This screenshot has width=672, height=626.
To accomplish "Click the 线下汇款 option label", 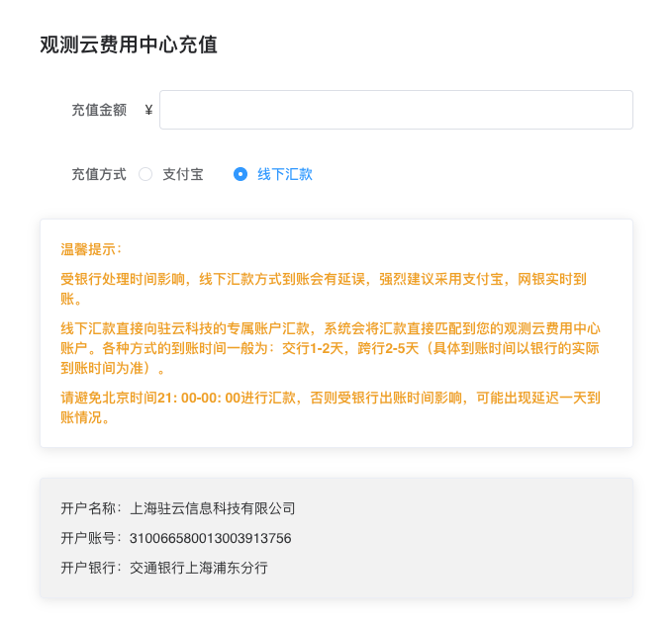I will (x=285, y=174).
